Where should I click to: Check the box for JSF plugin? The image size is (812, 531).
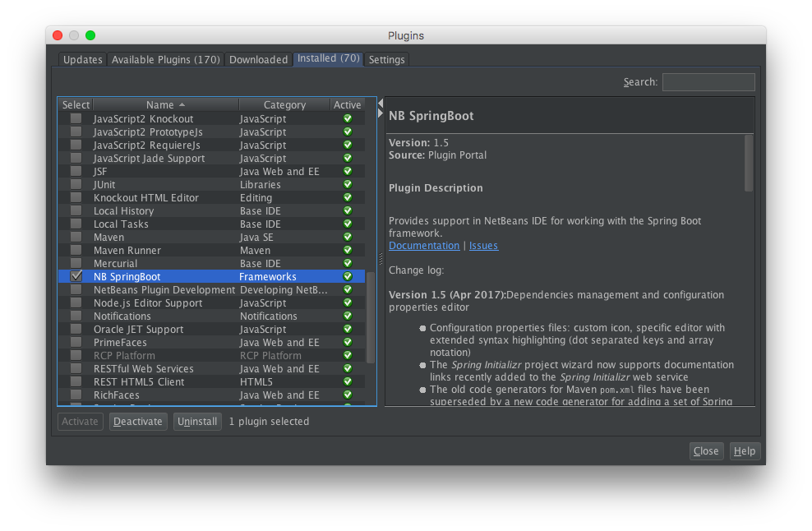pyautogui.click(x=76, y=170)
